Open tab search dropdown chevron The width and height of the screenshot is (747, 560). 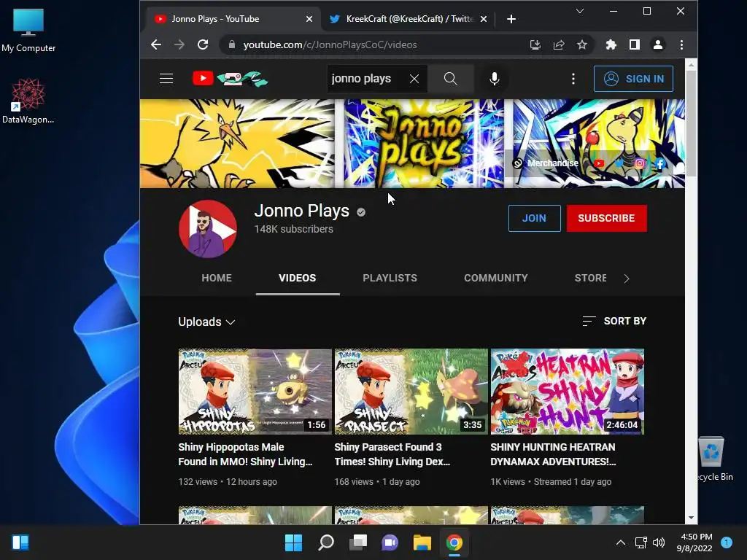click(x=580, y=11)
